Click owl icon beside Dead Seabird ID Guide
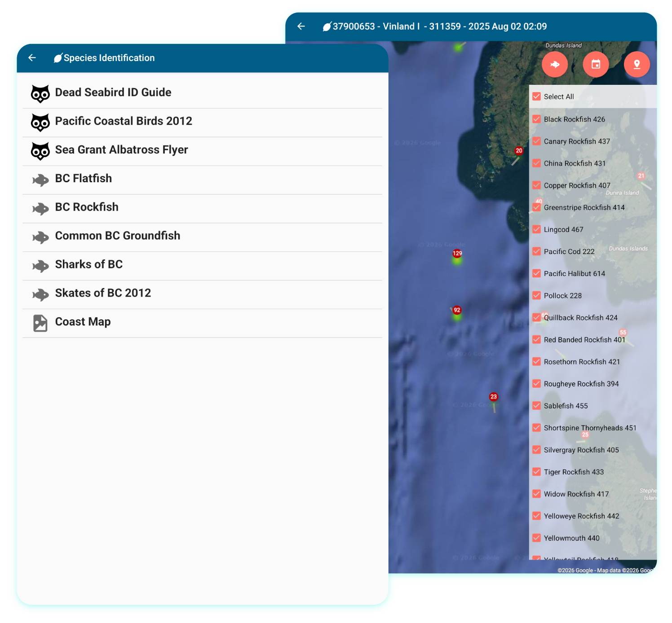The width and height of the screenshot is (672, 623). pos(40,93)
